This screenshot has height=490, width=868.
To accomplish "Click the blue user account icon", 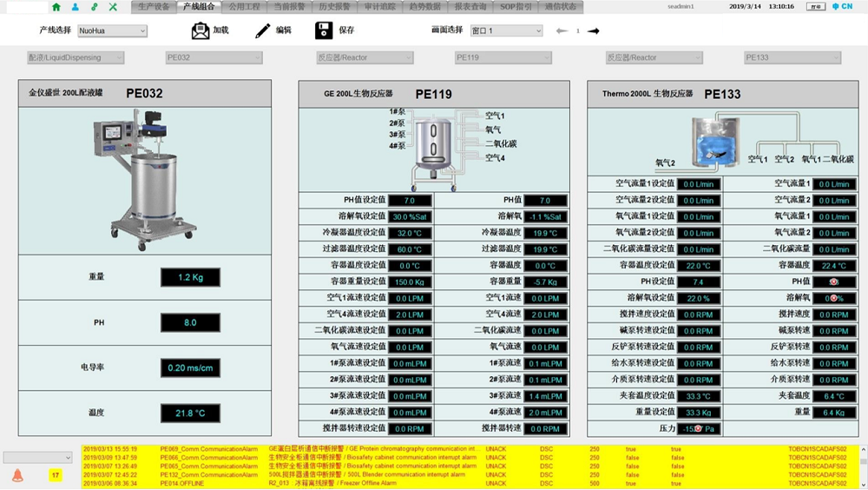I will 76,7.
